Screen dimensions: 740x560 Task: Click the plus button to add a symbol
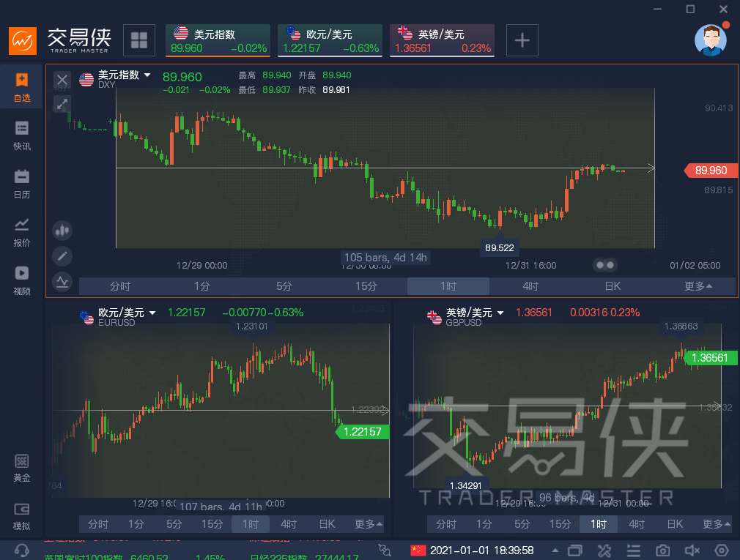522,40
